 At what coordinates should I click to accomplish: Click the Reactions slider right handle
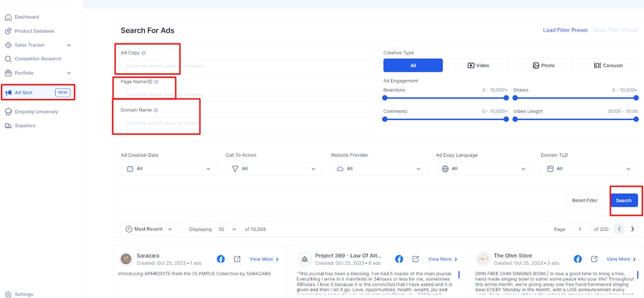click(x=506, y=98)
